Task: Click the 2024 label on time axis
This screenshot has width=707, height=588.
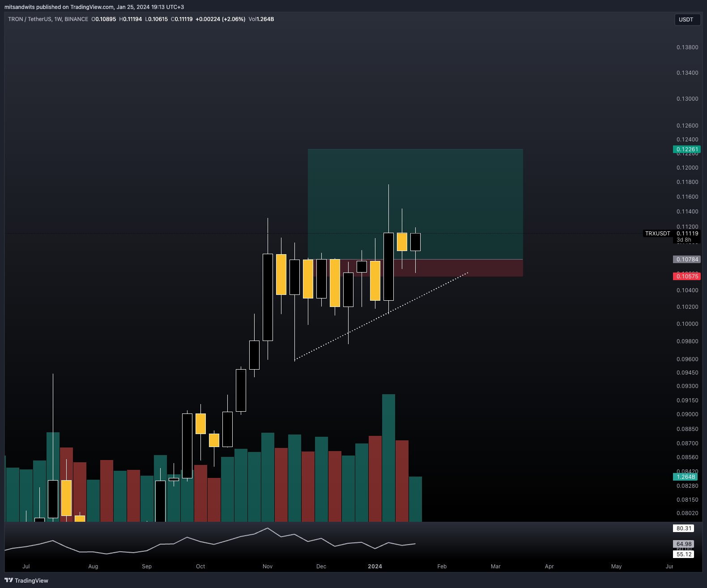Action: (x=375, y=567)
